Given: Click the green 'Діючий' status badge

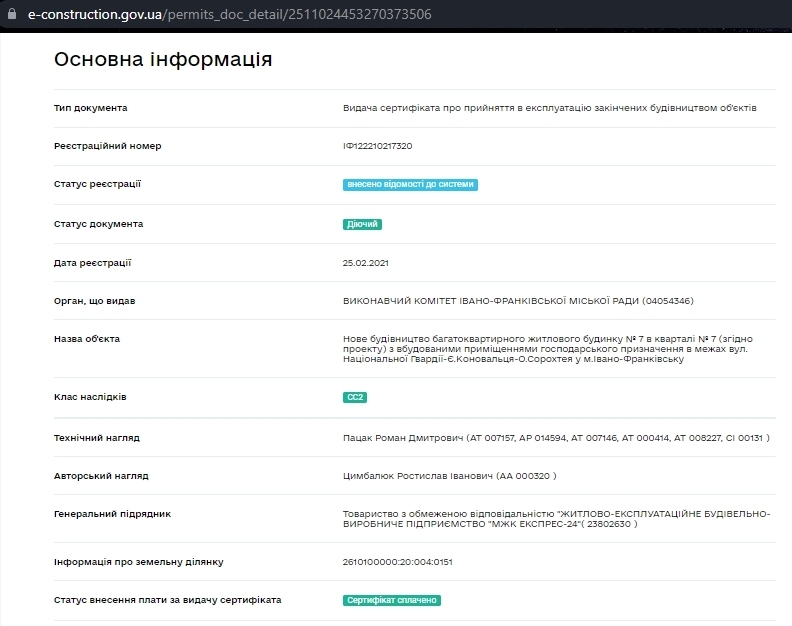Looking at the screenshot, I should coord(362,224).
